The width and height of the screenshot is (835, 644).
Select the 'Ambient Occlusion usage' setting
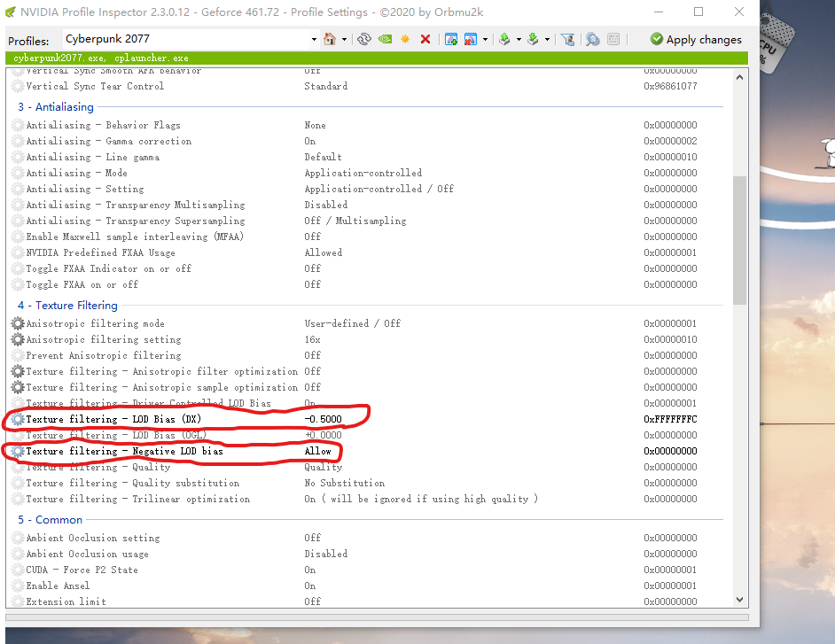(88, 554)
